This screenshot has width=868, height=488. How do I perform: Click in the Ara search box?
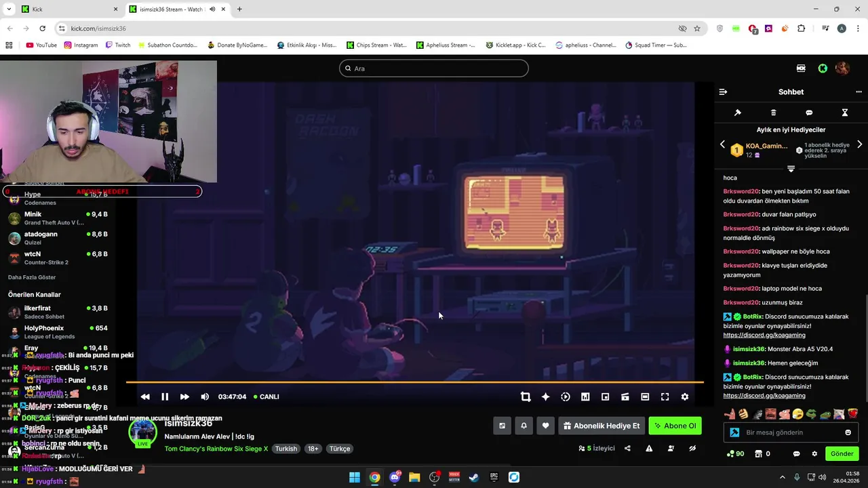pyautogui.click(x=433, y=68)
